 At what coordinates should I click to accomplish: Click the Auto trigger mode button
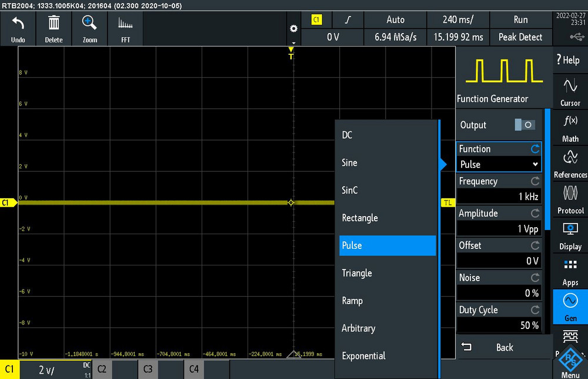pyautogui.click(x=395, y=20)
